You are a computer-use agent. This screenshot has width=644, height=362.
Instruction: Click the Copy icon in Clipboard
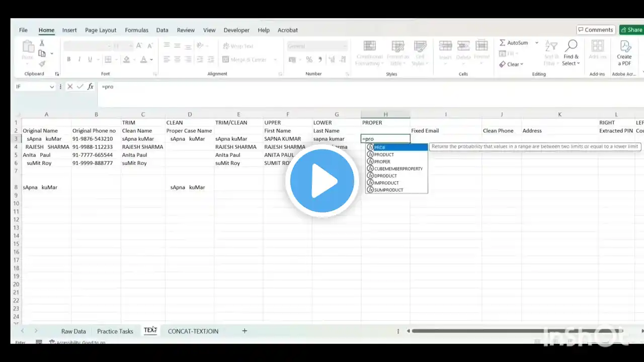pos(42,54)
